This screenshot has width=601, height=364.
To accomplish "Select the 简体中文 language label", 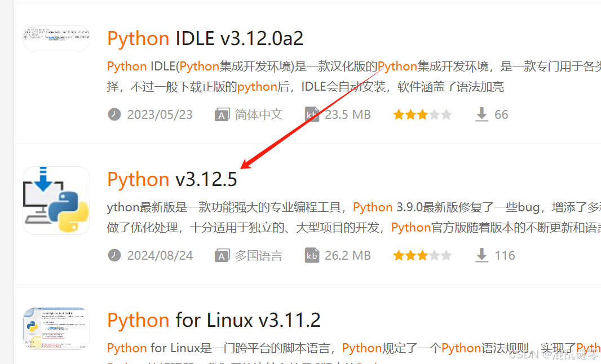I will pyautogui.click(x=259, y=114).
